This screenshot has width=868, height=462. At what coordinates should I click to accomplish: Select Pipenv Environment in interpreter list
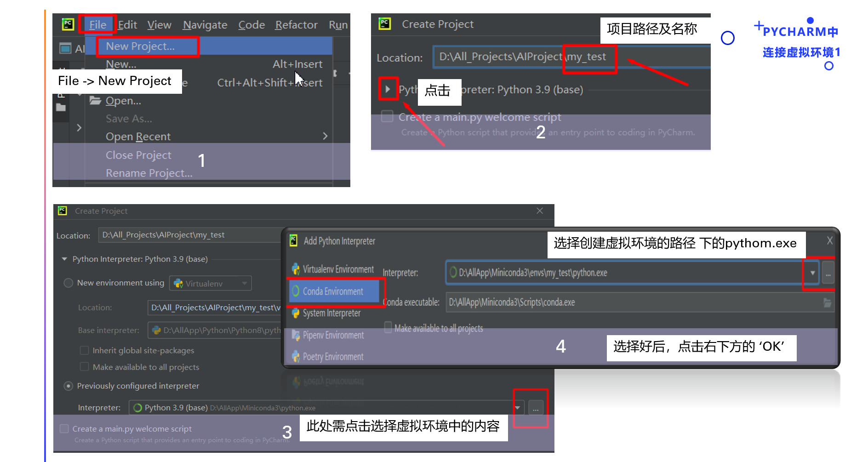[333, 335]
